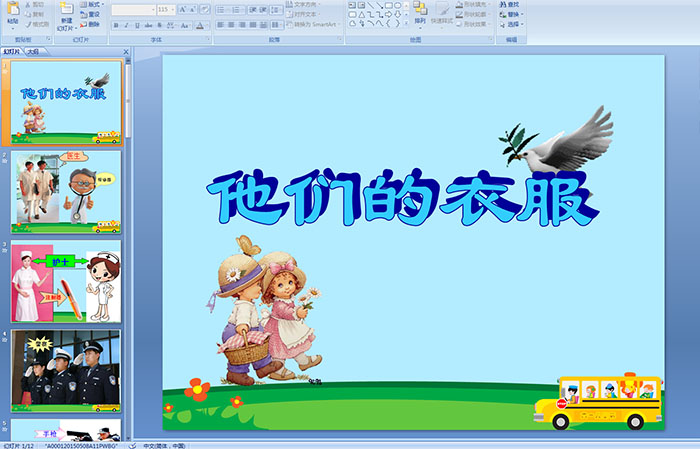Toggle Italic formatting
The width and height of the screenshot is (700, 449).
(x=126, y=25)
